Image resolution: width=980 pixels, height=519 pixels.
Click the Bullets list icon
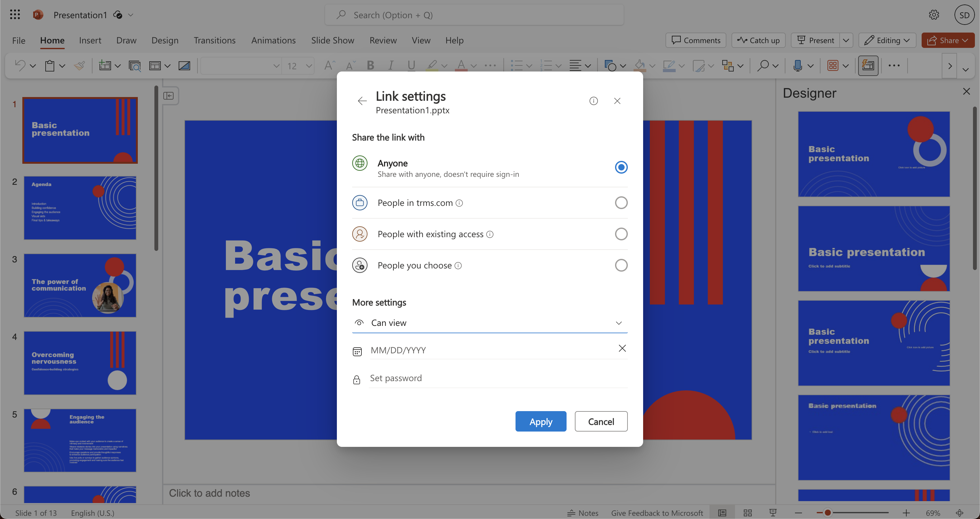click(x=516, y=65)
